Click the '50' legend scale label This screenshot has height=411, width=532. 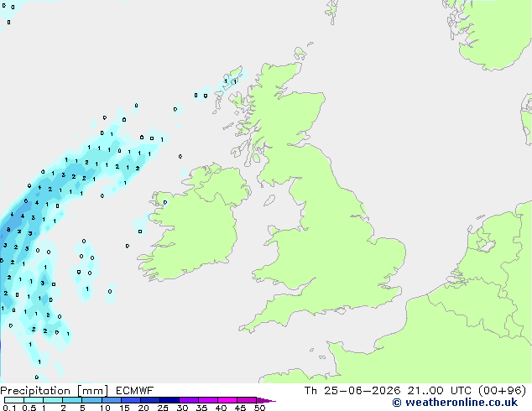[x=259, y=408]
